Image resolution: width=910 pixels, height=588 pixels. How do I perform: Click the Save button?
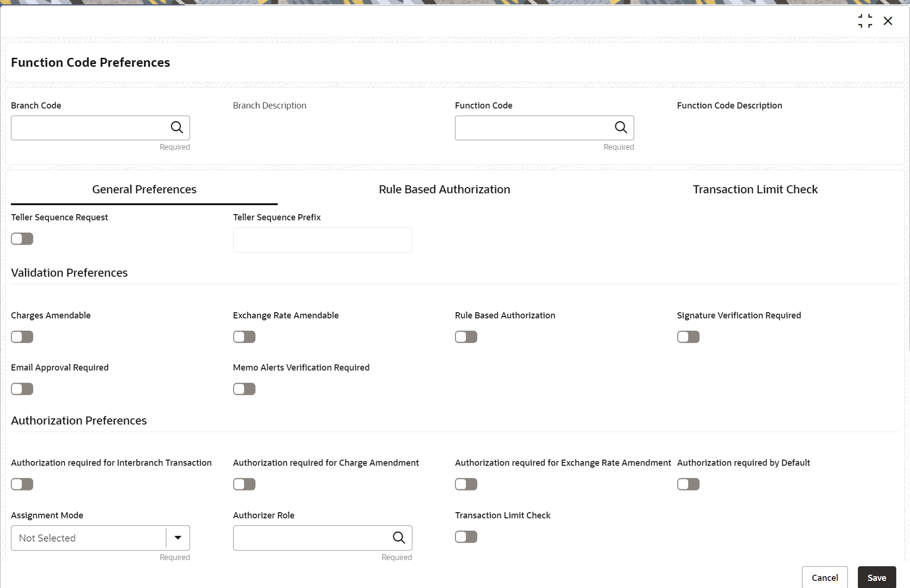pyautogui.click(x=876, y=578)
